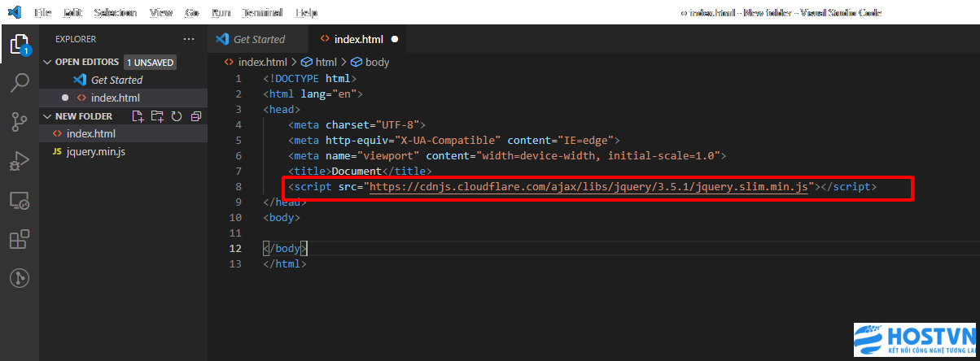Click the index.html breadcrumb
The width and height of the screenshot is (980, 361).
[x=262, y=62]
